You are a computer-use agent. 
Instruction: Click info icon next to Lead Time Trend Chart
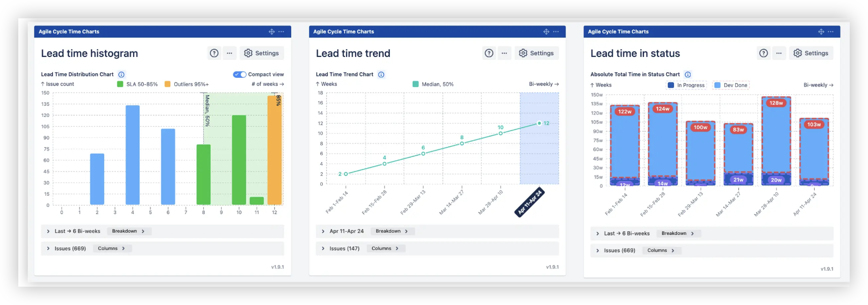point(381,74)
